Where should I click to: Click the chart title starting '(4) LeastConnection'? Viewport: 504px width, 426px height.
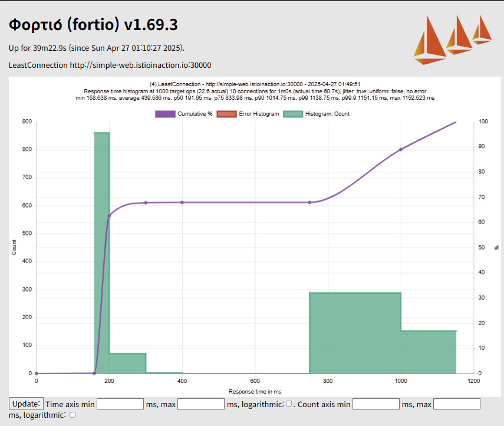(255, 84)
